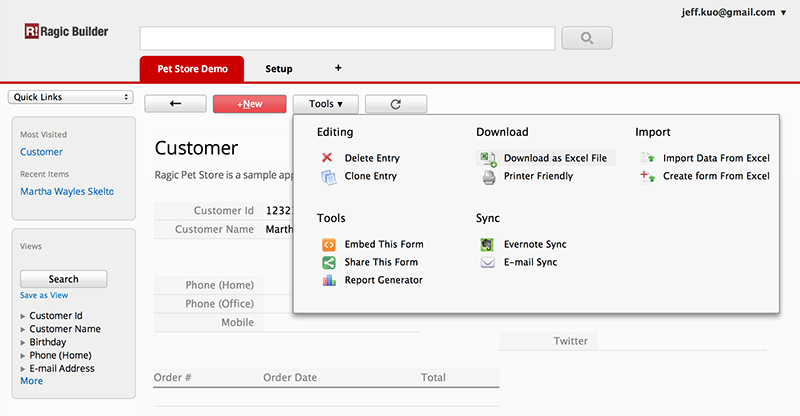Screen dimensions: 800x416
Task: Open the jeff.kuo@gmail.com account menu
Action: (x=734, y=12)
